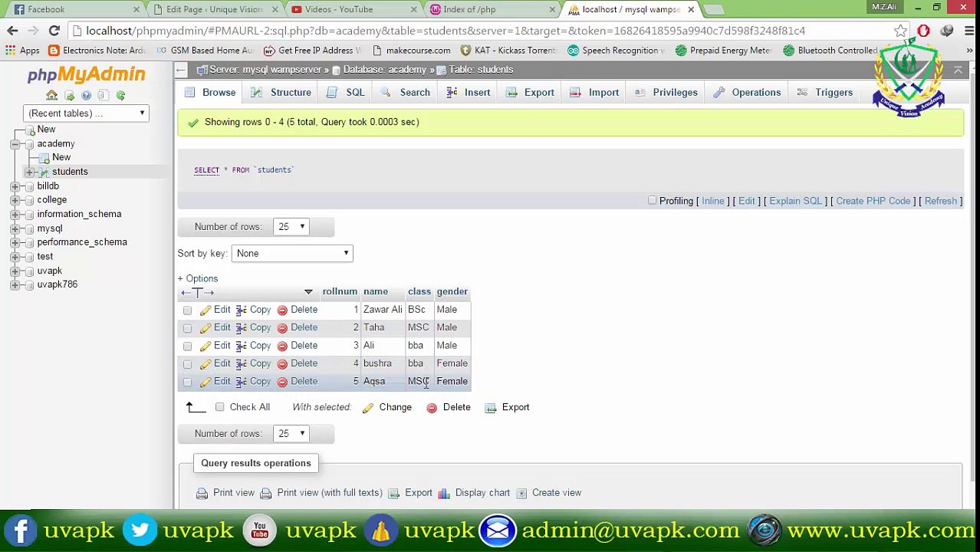Open phpMyAdmin home icon

(51, 96)
